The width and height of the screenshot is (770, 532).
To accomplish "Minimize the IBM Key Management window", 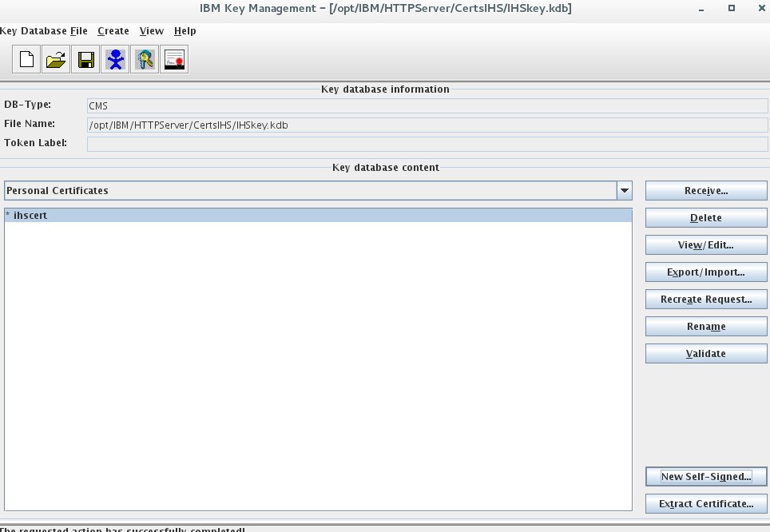I will [x=701, y=8].
